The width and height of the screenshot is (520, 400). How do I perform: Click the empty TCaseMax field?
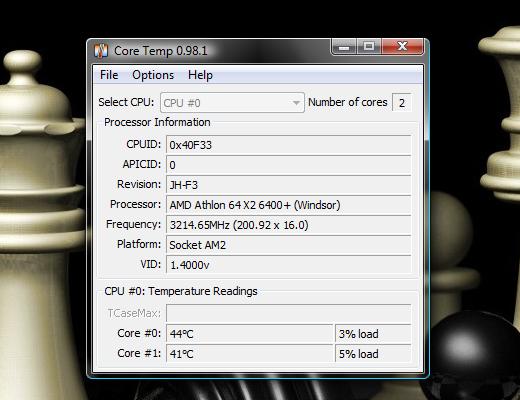pos(289,313)
